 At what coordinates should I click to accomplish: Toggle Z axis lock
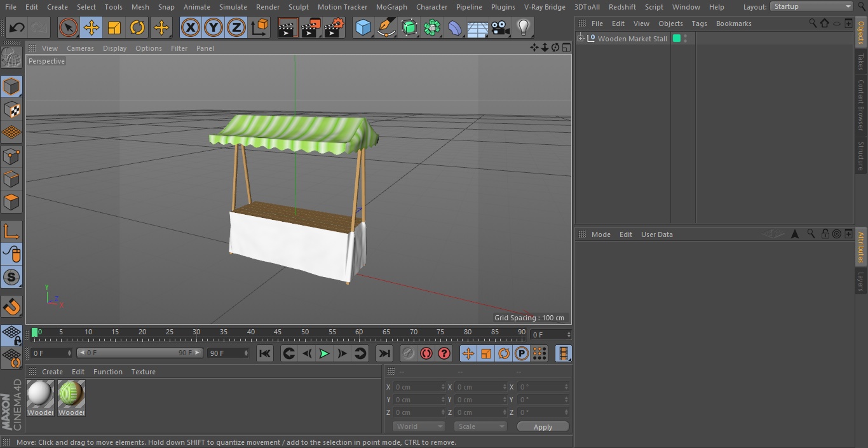pyautogui.click(x=236, y=27)
